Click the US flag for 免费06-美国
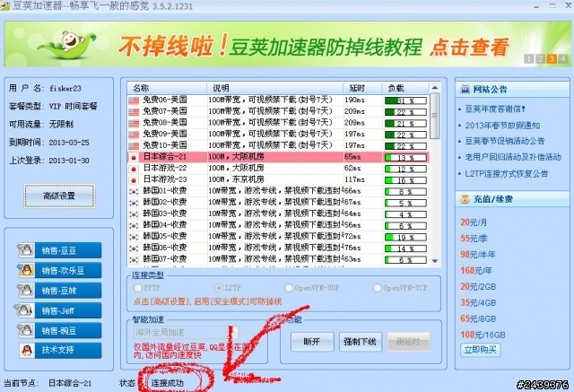574x392 pixels. [134, 100]
